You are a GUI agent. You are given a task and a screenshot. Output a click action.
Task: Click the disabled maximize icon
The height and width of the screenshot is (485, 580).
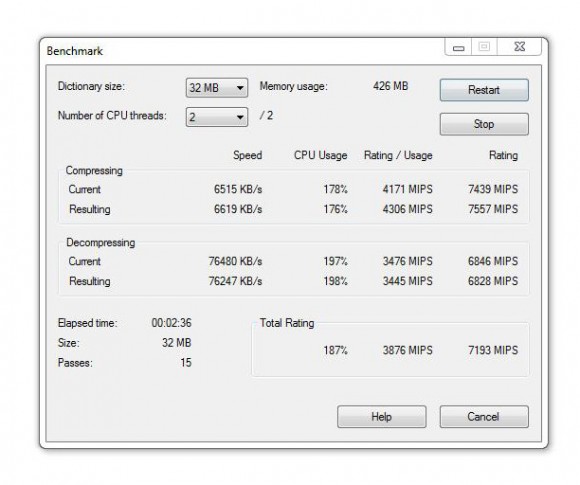click(x=484, y=47)
